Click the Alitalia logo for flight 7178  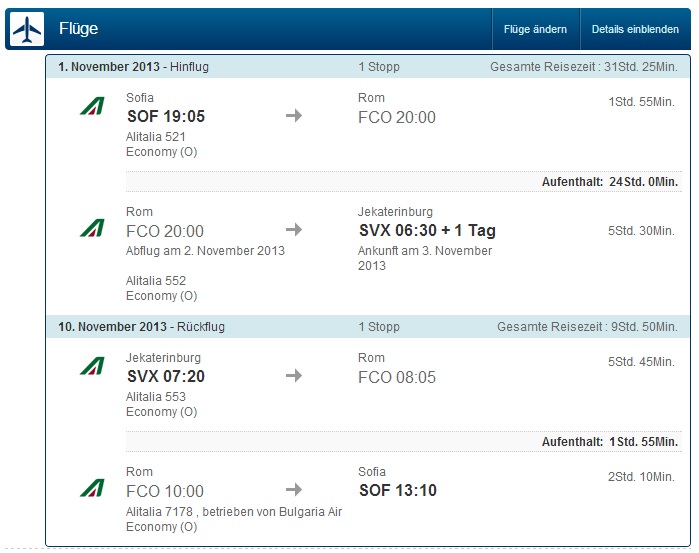pyautogui.click(x=92, y=488)
